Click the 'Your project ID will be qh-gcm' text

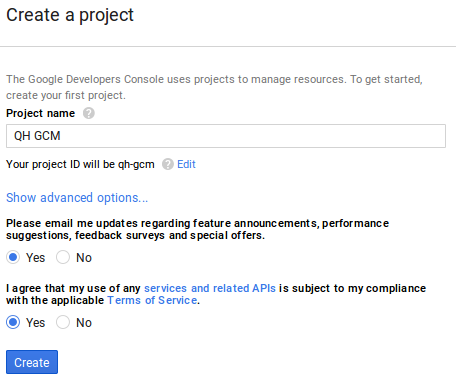(80, 164)
